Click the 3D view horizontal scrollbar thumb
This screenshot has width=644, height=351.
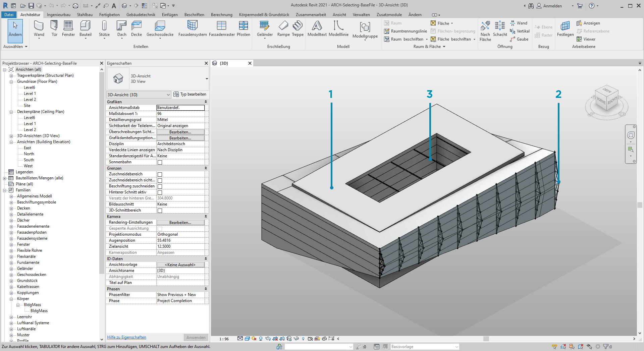tap(486, 339)
